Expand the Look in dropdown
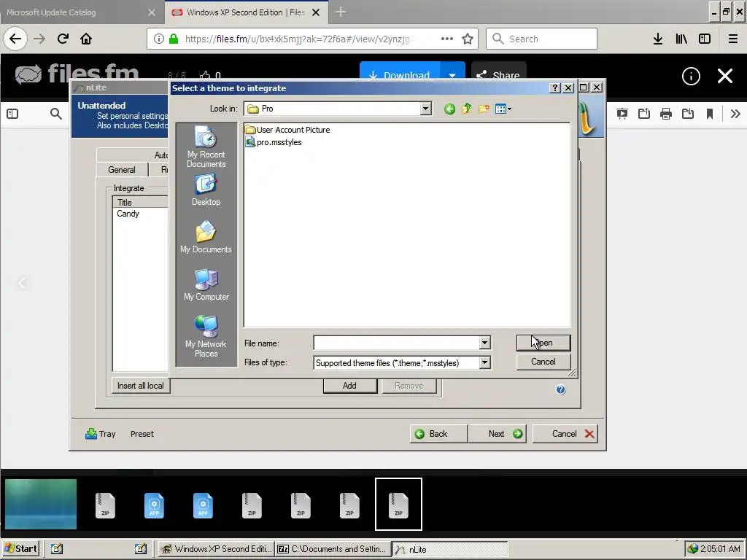Image resolution: width=747 pixels, height=560 pixels. pyautogui.click(x=426, y=109)
